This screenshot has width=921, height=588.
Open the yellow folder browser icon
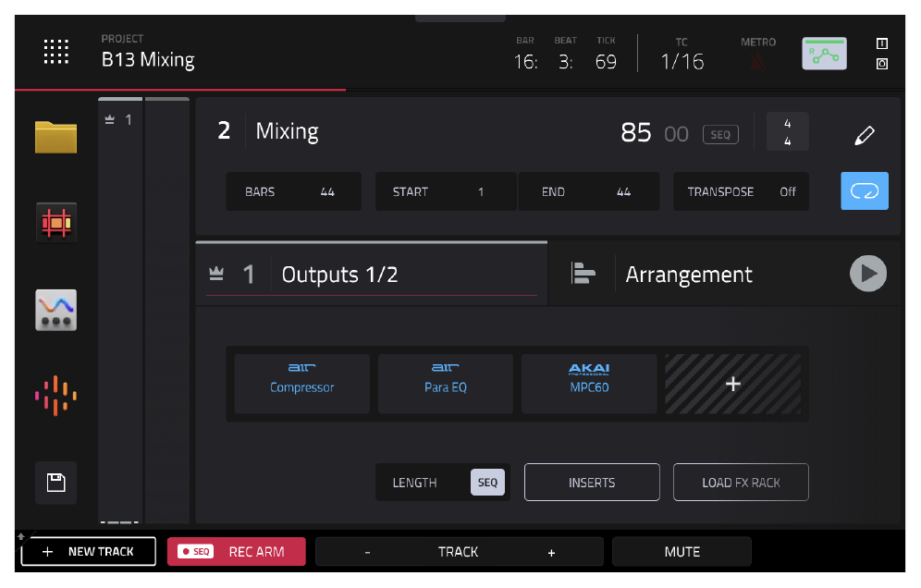[x=55, y=137]
